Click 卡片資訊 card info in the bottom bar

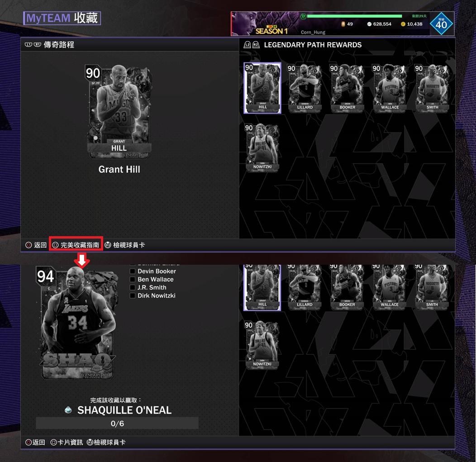pos(67,442)
